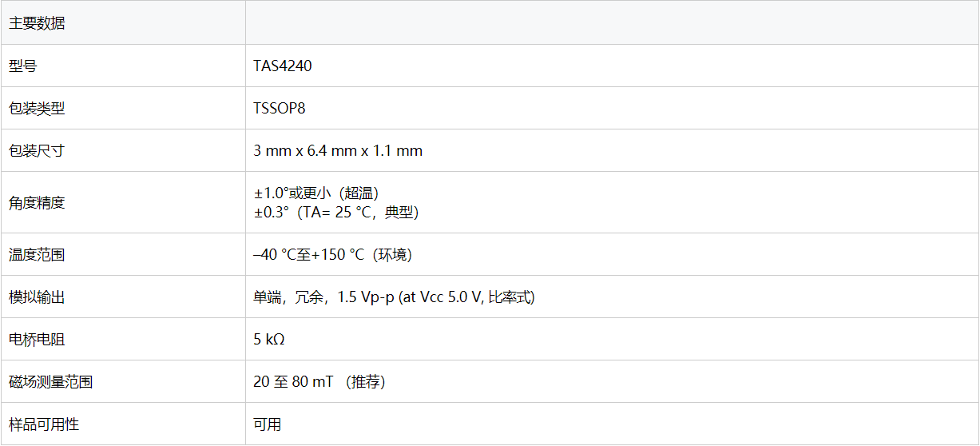
Task: Click the TAS4240 model value
Action: point(283,66)
